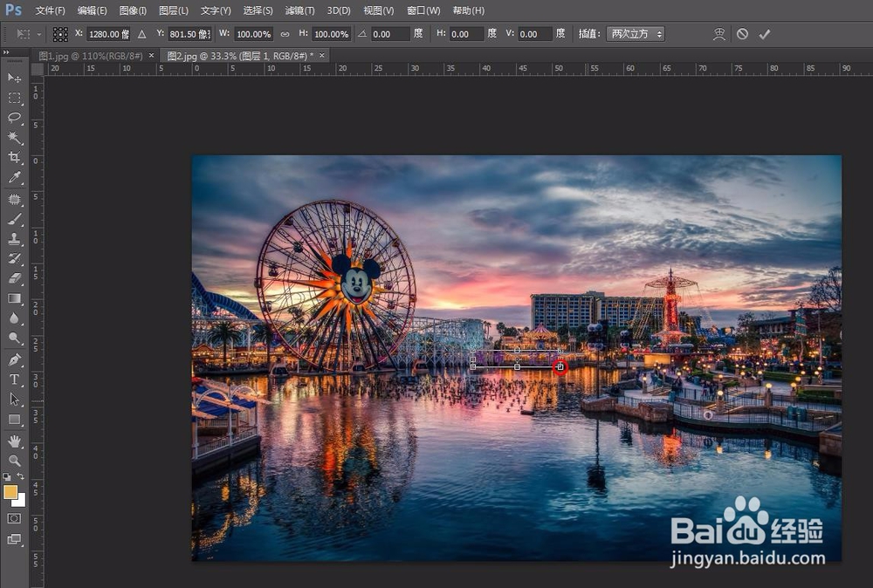Select the Pen tool

tap(15, 360)
